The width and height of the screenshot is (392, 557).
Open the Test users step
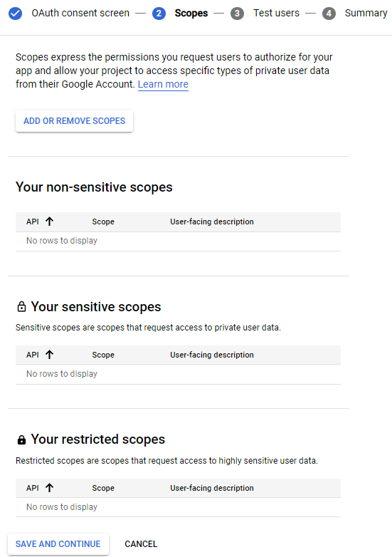coord(276,13)
